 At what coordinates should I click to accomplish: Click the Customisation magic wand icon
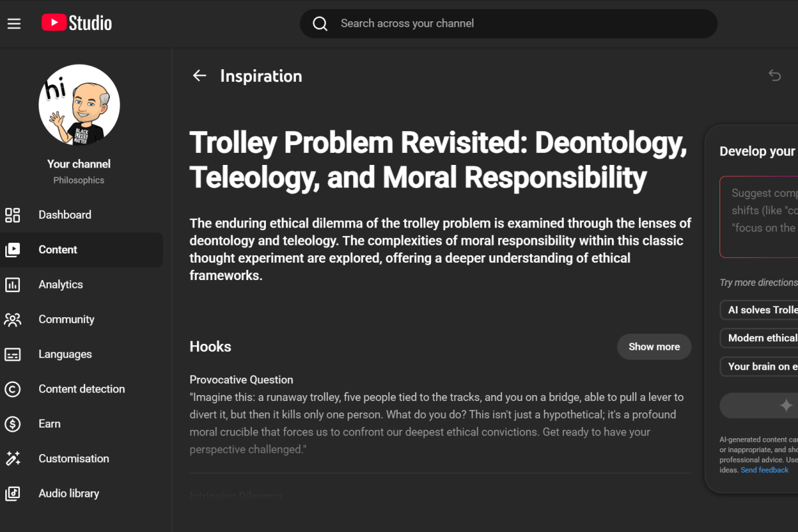pos(13,459)
